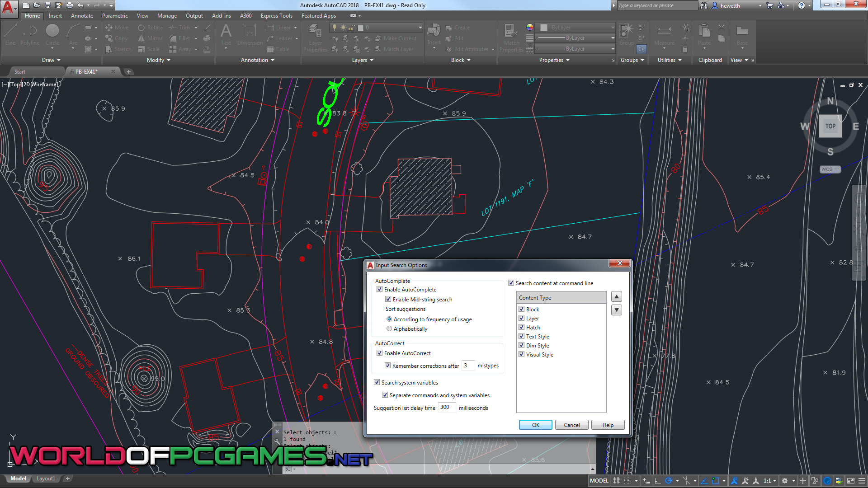
Task: Click the OK button in dialog
Action: point(536,425)
